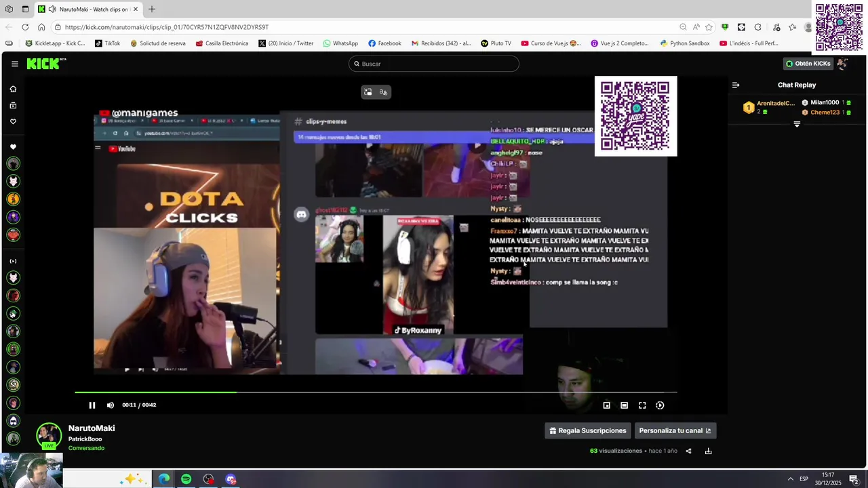Open Casilla Electrónica bookmark
The width and height of the screenshot is (868, 488).
pos(222,43)
